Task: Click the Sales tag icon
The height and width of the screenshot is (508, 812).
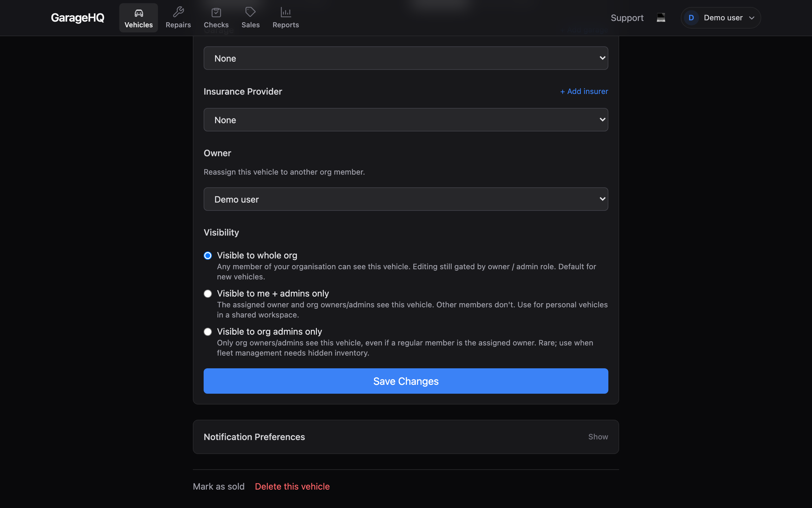Action: [x=250, y=12]
